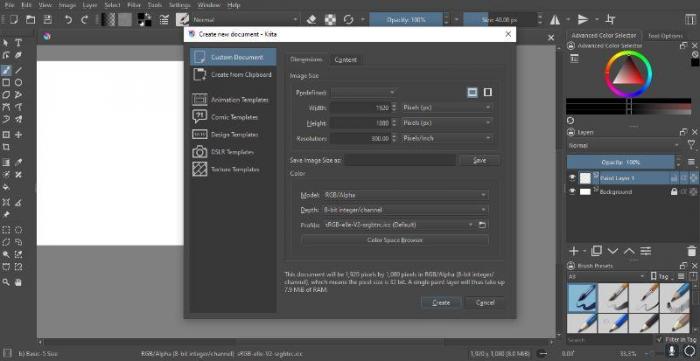Select the Fill bucket tool

(6, 187)
